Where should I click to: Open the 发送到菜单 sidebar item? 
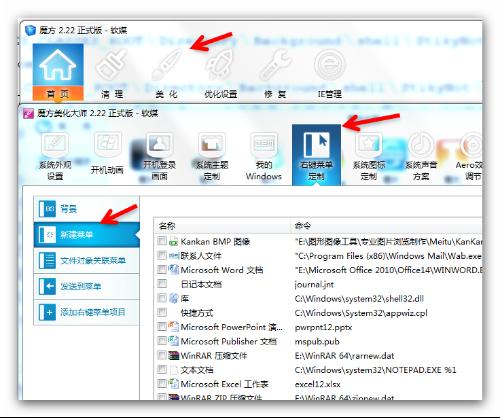(x=87, y=286)
